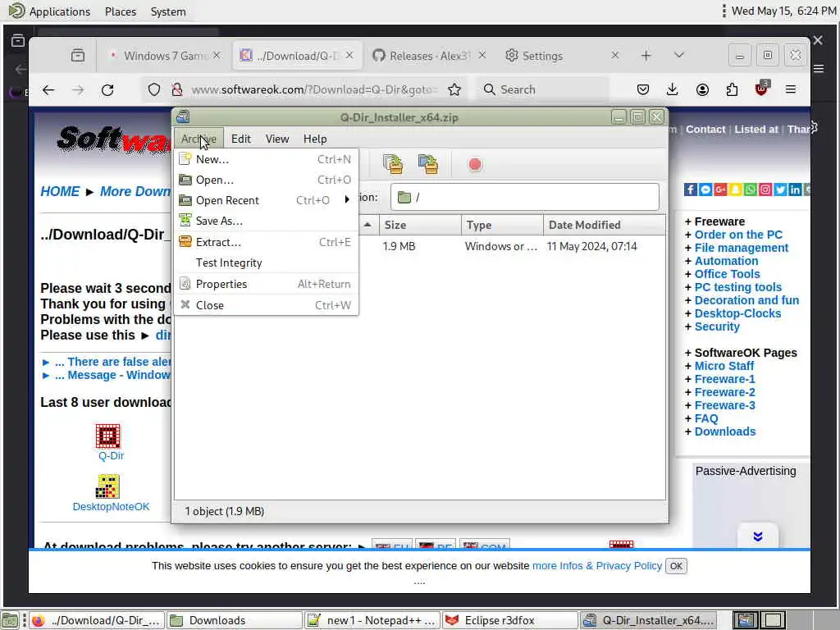The width and height of the screenshot is (840, 630).
Task: Click the add files toolbar icon
Action: tap(393, 164)
